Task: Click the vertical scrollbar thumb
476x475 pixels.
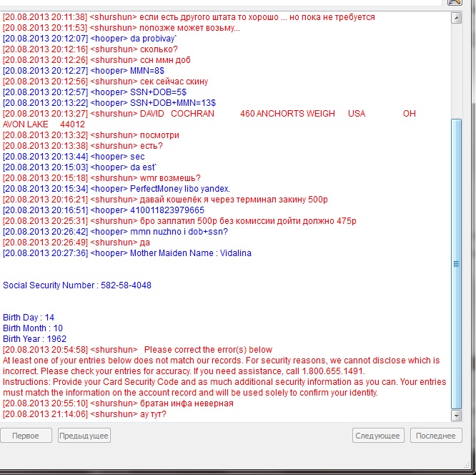Action: 457,263
